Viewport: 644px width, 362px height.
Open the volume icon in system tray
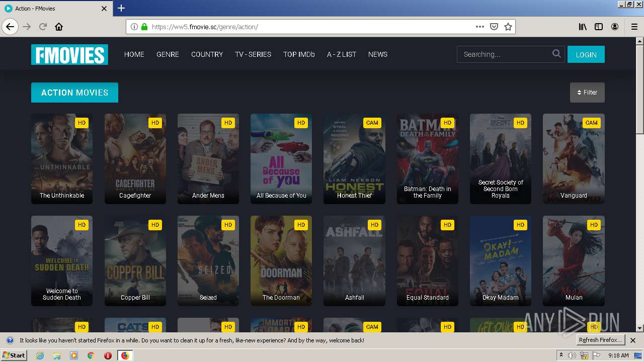[x=572, y=355]
